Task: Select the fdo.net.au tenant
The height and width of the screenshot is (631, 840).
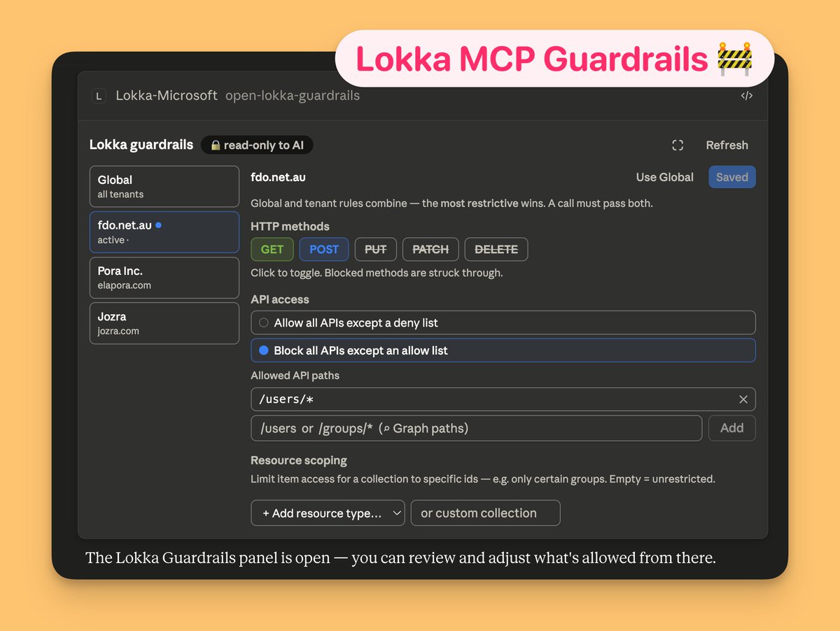Action: point(164,232)
